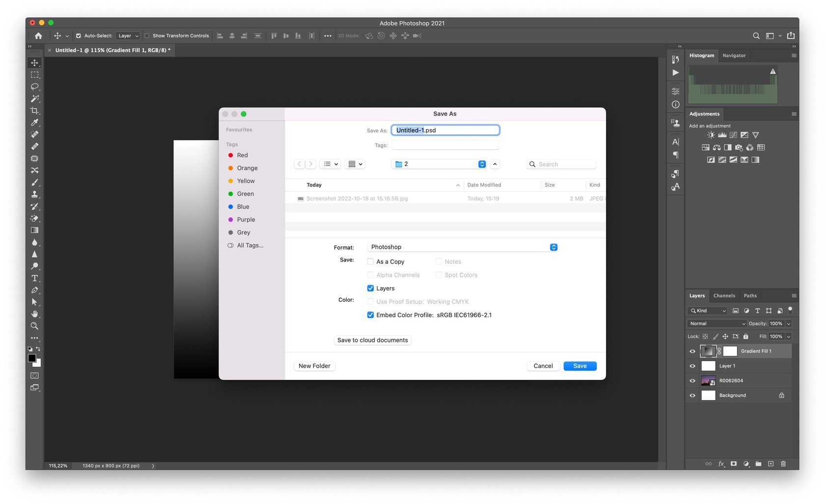Select the Rectangular Marquee tool
This screenshot has width=825, height=504.
[x=34, y=75]
